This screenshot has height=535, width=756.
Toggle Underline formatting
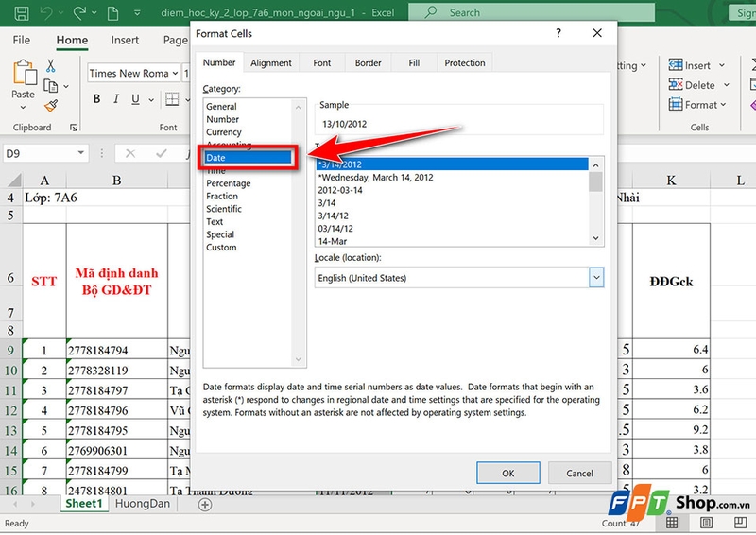point(135,99)
